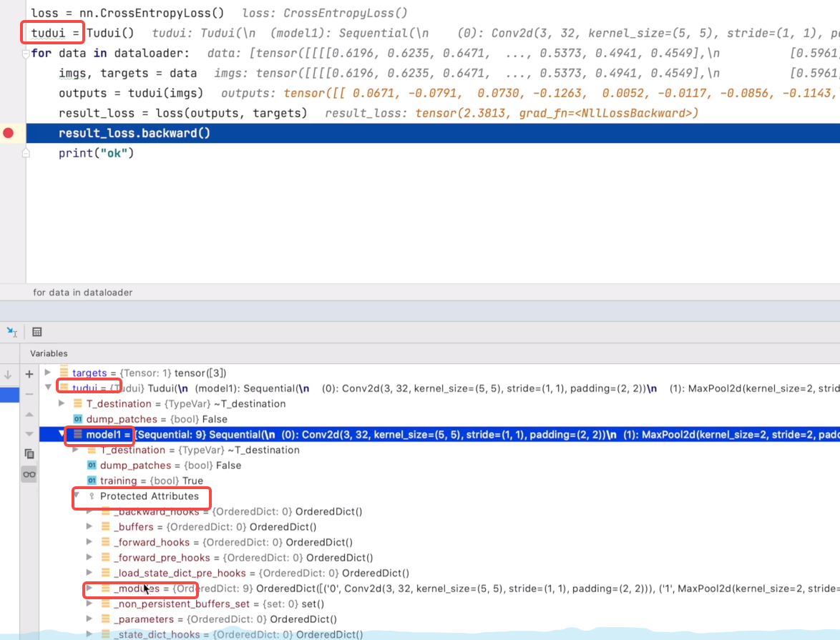Click 'result_loss = loss(outputs, targets)' code
Screen dimensions: 840x640
182,113
